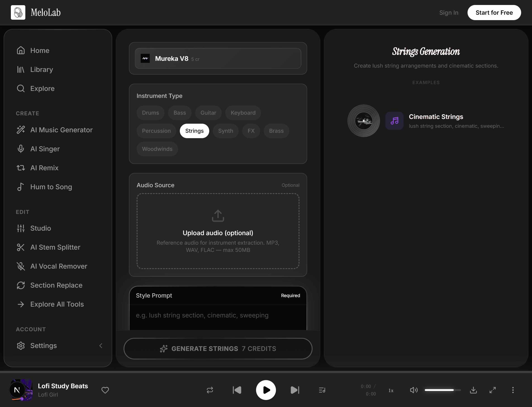Viewport: 532px width, 407px height.
Task: Play the current track
Action: point(266,390)
